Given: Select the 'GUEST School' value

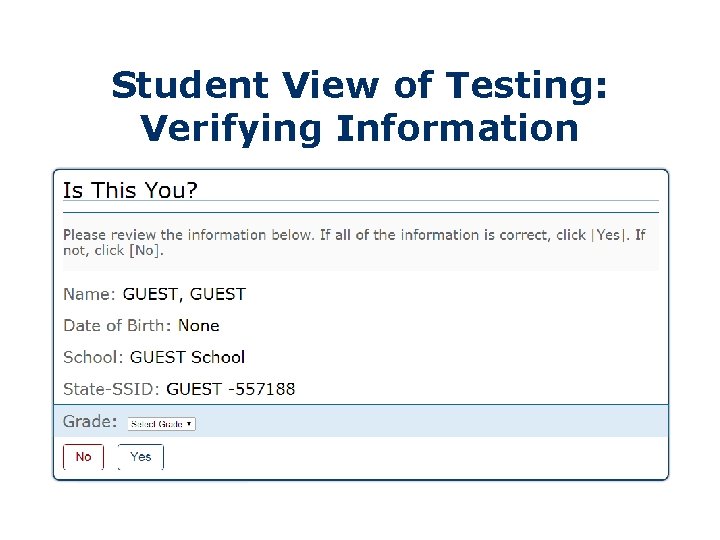Looking at the screenshot, I should click(188, 357).
